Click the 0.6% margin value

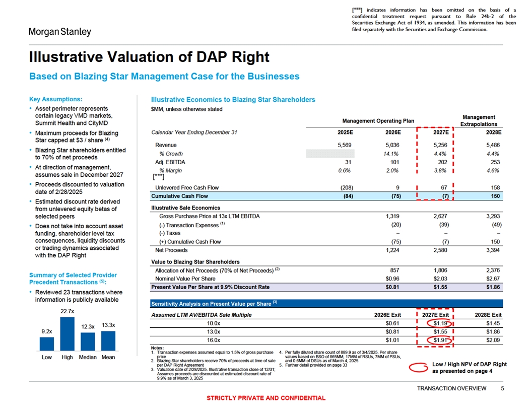tap(345, 171)
